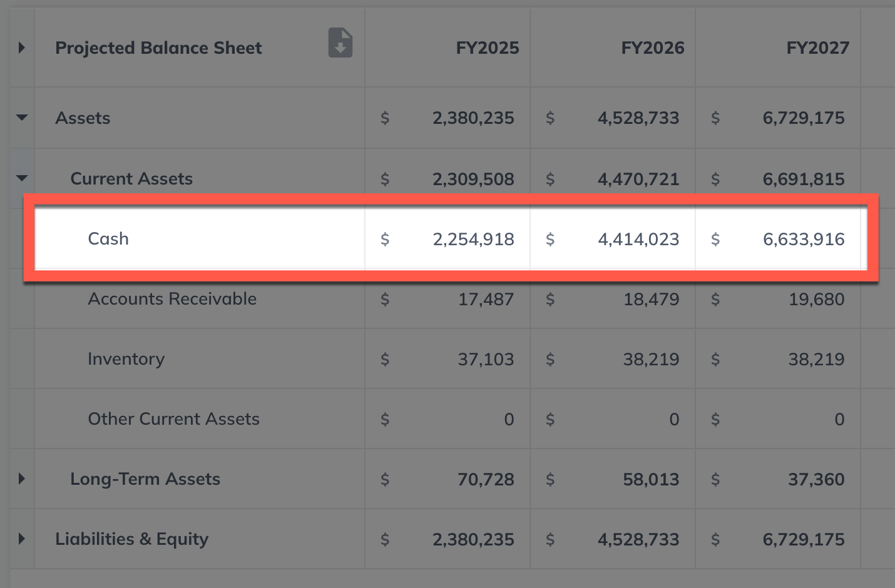The height and width of the screenshot is (588, 895).
Task: Click the Other Current Assets label
Action: pos(173,419)
